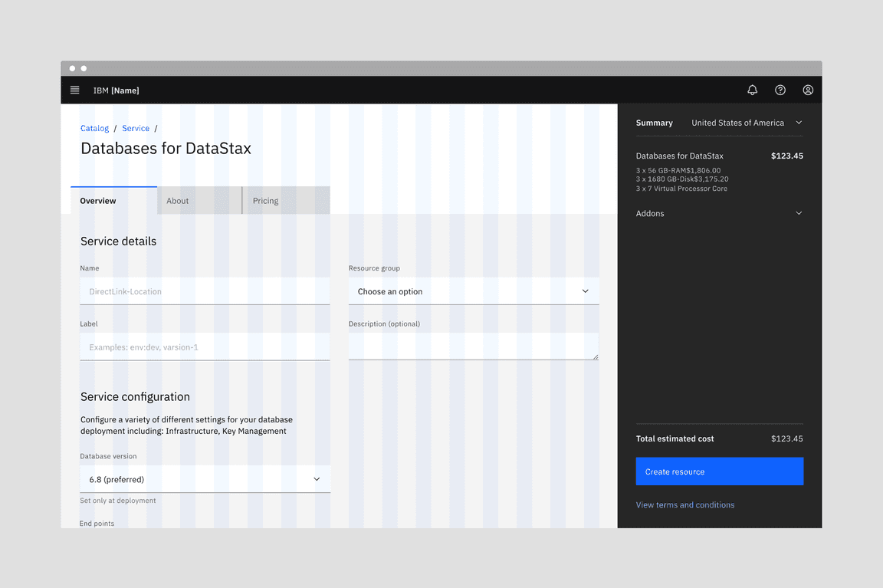Viewport: 883px width, 588px height.
Task: Open the notifications bell
Action: tap(752, 90)
